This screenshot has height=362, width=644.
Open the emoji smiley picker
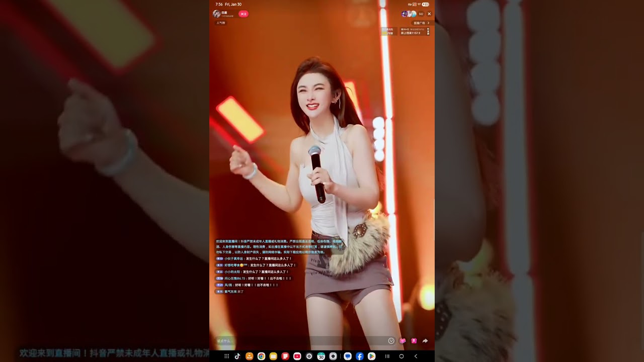tap(391, 341)
